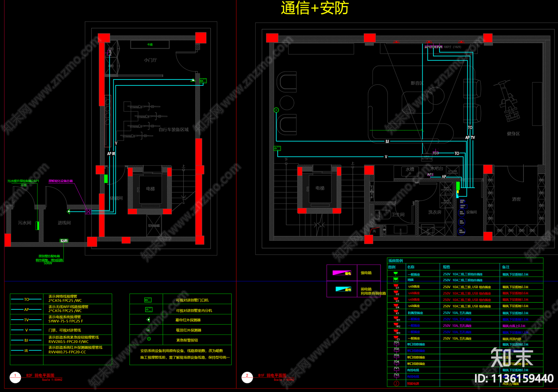Select the ceiling infrared detector legend symbol
Image resolution: width=558 pixels, height=392 pixels.
pyautogui.click(x=148, y=330)
